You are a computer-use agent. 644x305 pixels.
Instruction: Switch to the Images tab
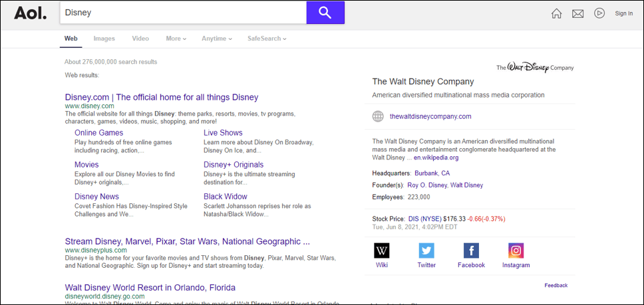click(x=104, y=39)
